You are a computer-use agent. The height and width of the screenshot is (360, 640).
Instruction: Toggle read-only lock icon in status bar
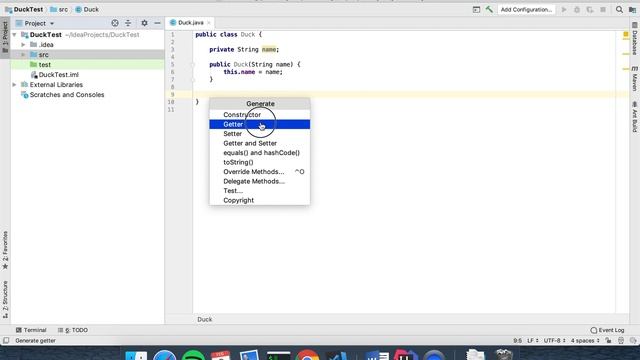pyautogui.click(x=608, y=340)
